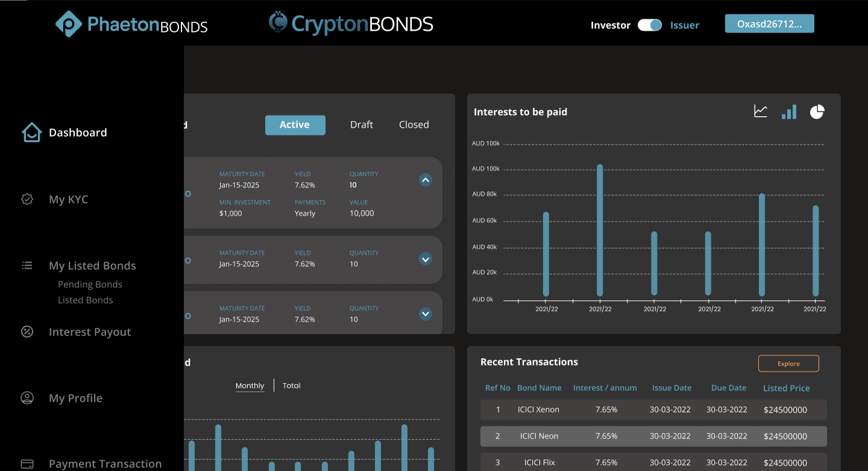This screenshot has width=868, height=471.
Task: Expand the third bond card chevron
Action: pyautogui.click(x=426, y=314)
